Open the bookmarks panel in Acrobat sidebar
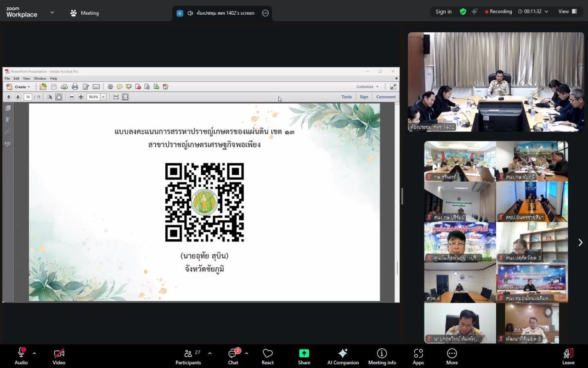 point(8,120)
